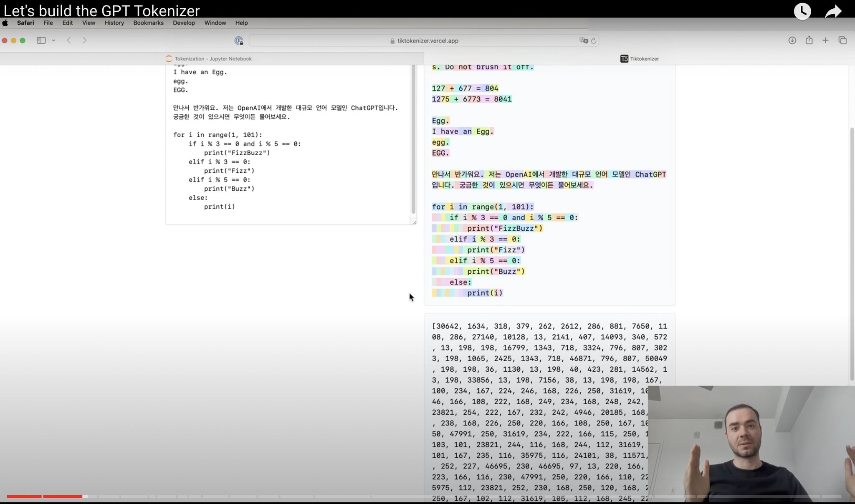Show the downloads list
This screenshot has height=504, width=855.
[792, 40]
